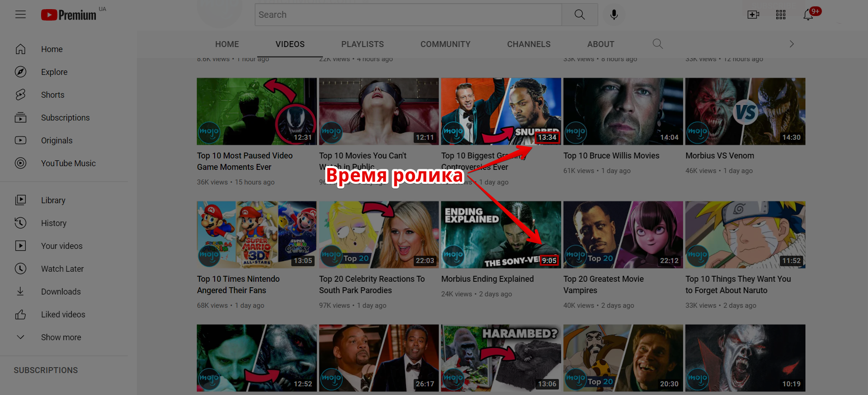
Task: Open the Naruto 11:52 video thumbnail
Action: pos(745,235)
